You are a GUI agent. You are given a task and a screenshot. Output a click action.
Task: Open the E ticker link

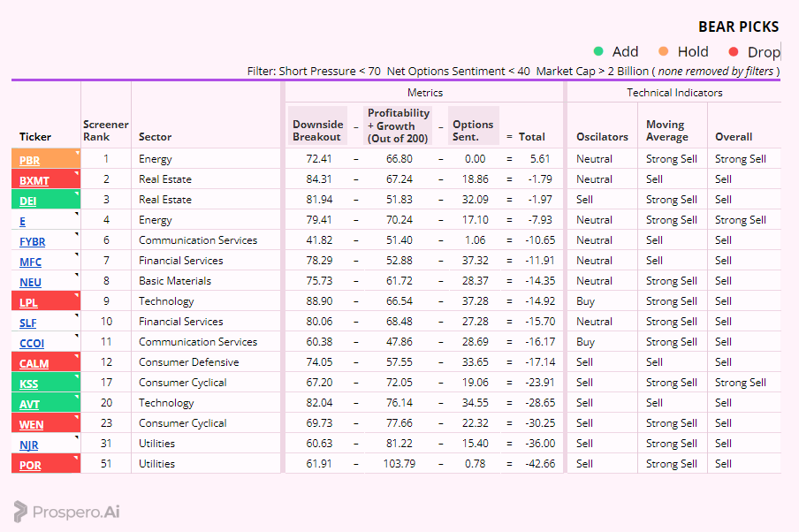(x=22, y=222)
